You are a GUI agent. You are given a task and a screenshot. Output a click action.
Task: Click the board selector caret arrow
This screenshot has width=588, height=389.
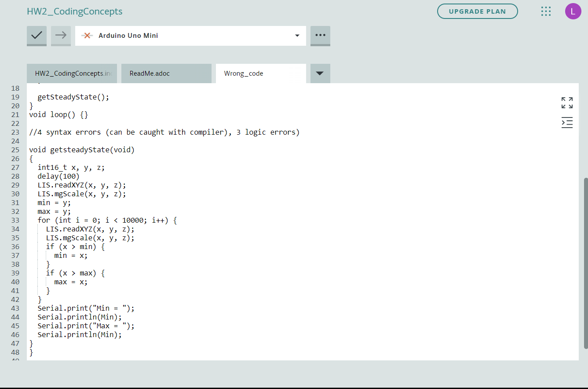pyautogui.click(x=297, y=36)
